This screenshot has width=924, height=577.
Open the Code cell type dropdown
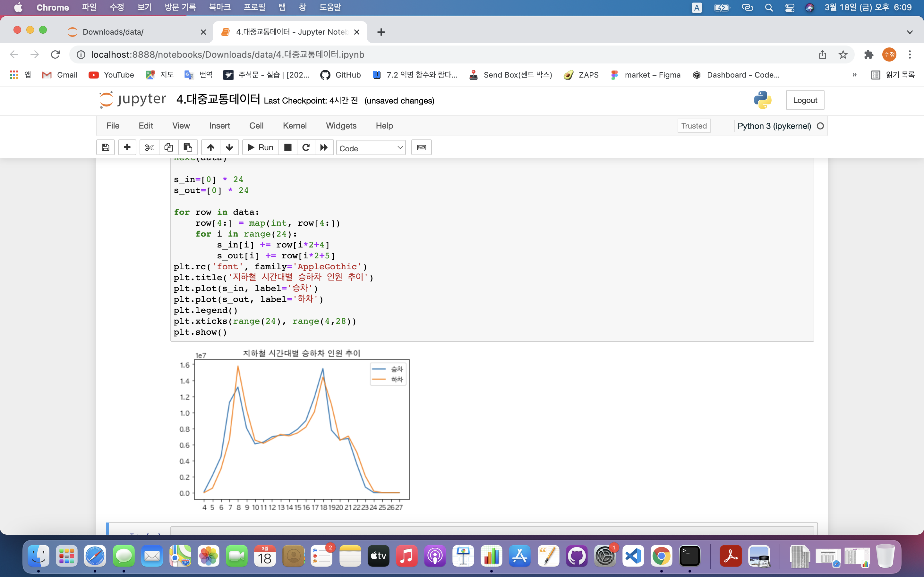tap(371, 148)
